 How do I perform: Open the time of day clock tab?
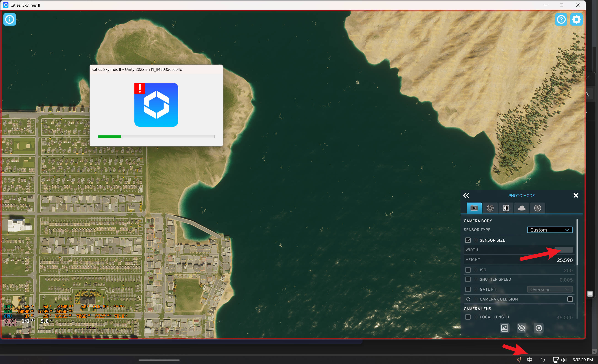[538, 208]
